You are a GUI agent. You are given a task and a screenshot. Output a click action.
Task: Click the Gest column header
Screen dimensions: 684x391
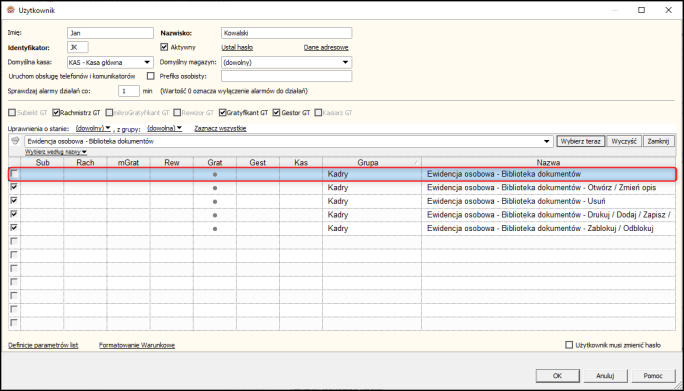pyautogui.click(x=258, y=162)
